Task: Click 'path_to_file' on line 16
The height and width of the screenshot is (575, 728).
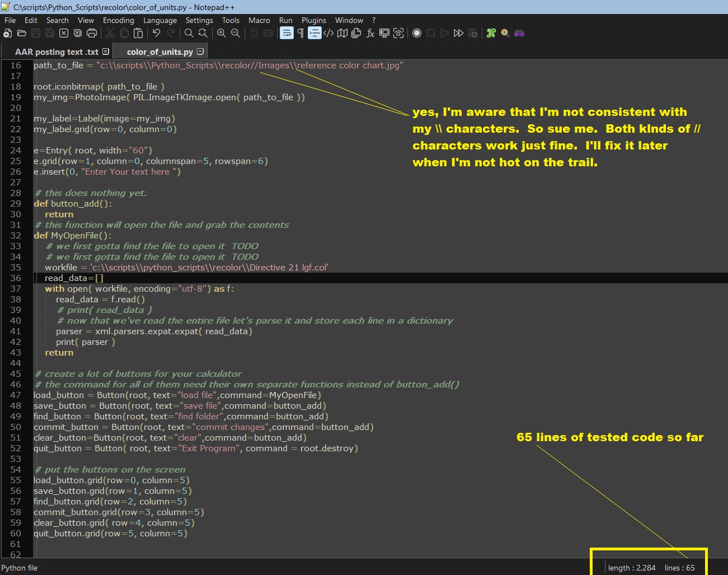Action: (x=58, y=66)
